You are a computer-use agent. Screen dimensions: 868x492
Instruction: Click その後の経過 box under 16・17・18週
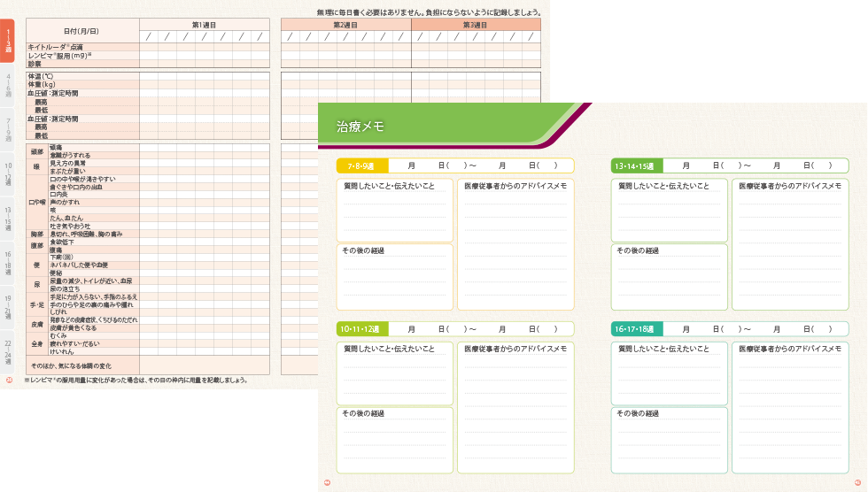point(669,440)
